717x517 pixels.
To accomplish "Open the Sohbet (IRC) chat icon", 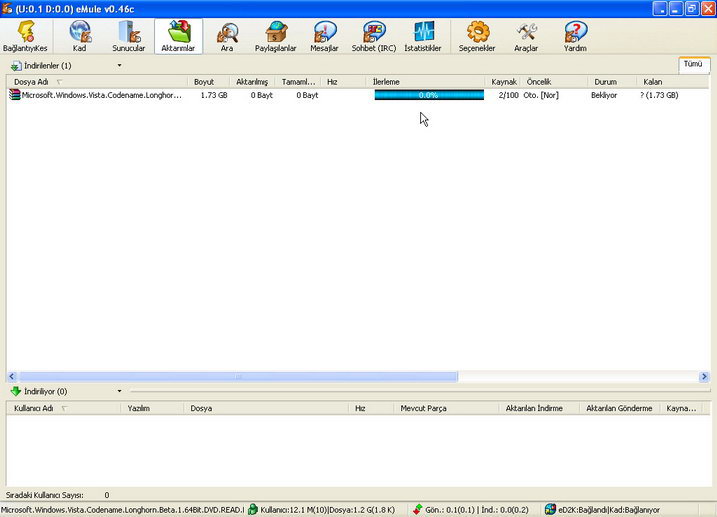I will (x=374, y=36).
